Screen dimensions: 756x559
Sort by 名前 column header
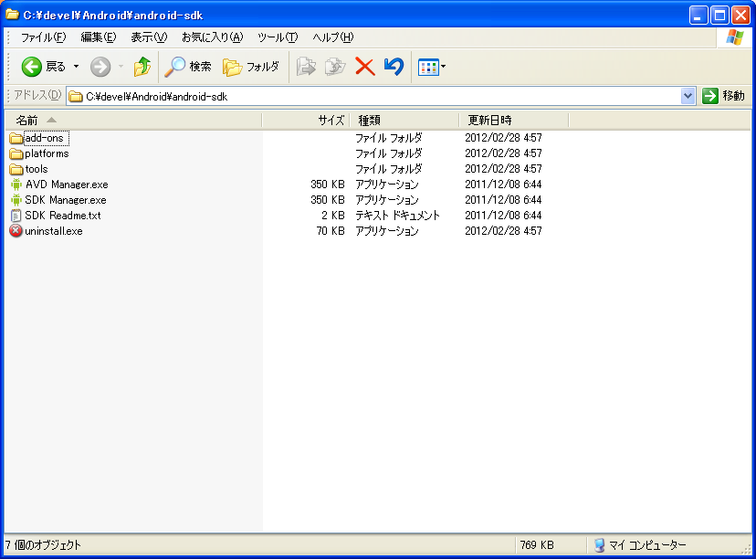pos(133,120)
